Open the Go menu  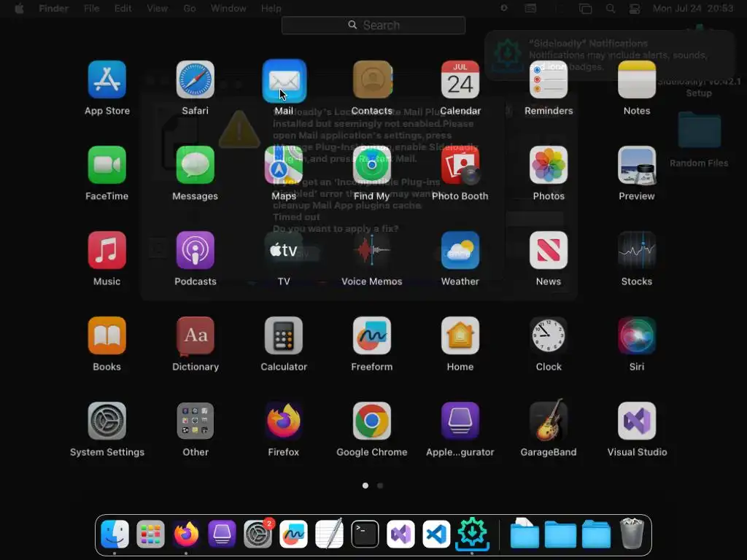190,8
